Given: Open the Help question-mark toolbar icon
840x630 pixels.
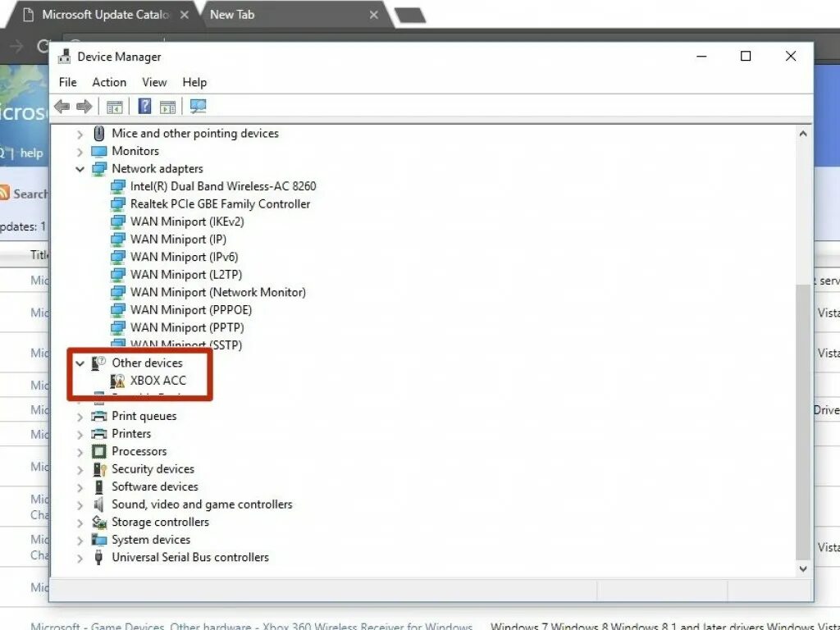Looking at the screenshot, I should (x=144, y=106).
